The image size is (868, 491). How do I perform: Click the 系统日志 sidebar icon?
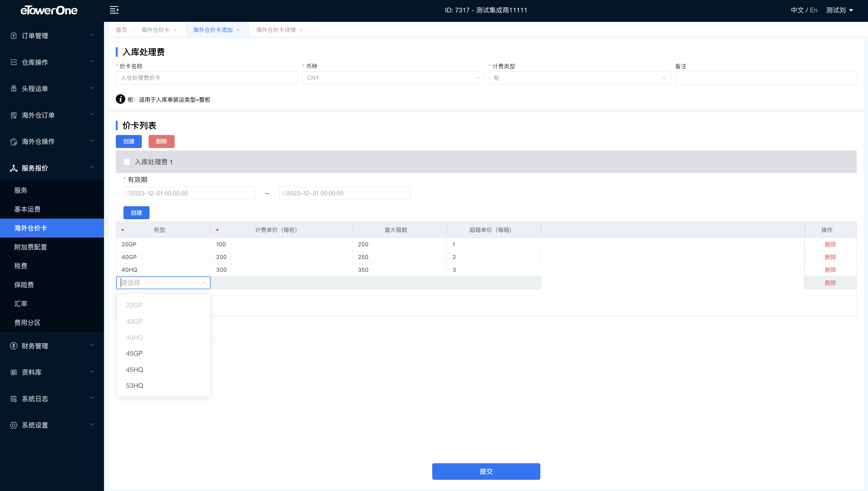(x=14, y=399)
